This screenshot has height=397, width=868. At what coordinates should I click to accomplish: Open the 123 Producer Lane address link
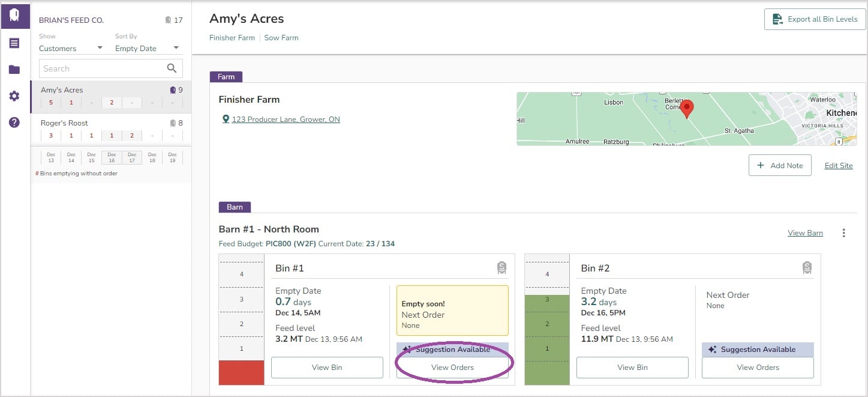[x=286, y=119]
